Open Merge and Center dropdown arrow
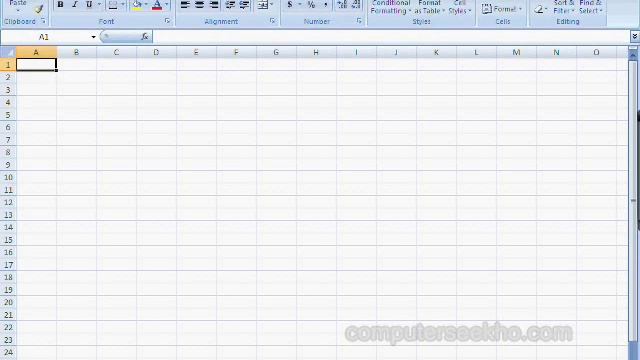This screenshot has height=360, width=640. (272, 4)
